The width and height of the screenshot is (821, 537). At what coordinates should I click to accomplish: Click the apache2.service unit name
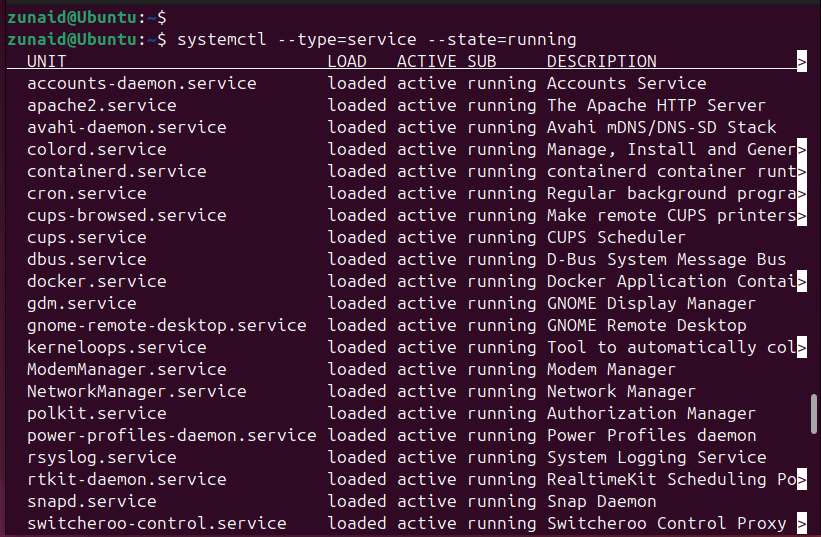pos(101,106)
